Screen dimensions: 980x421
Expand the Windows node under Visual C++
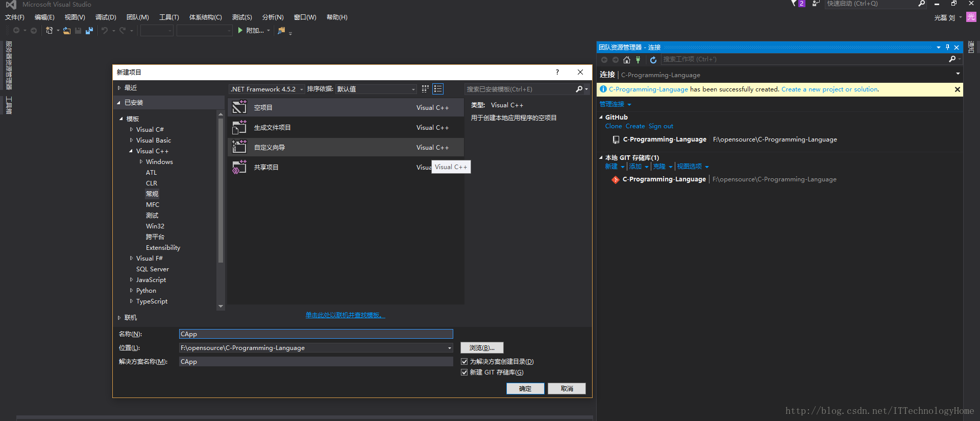[x=141, y=162]
